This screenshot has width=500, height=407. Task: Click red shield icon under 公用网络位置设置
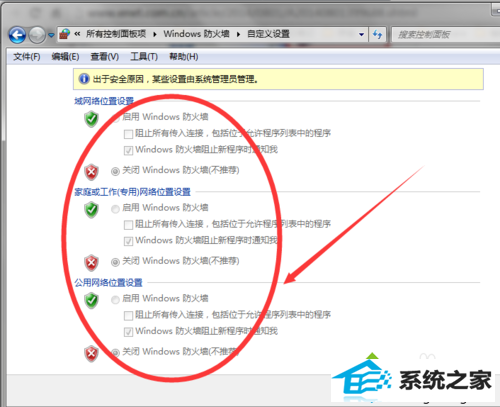pyautogui.click(x=91, y=354)
